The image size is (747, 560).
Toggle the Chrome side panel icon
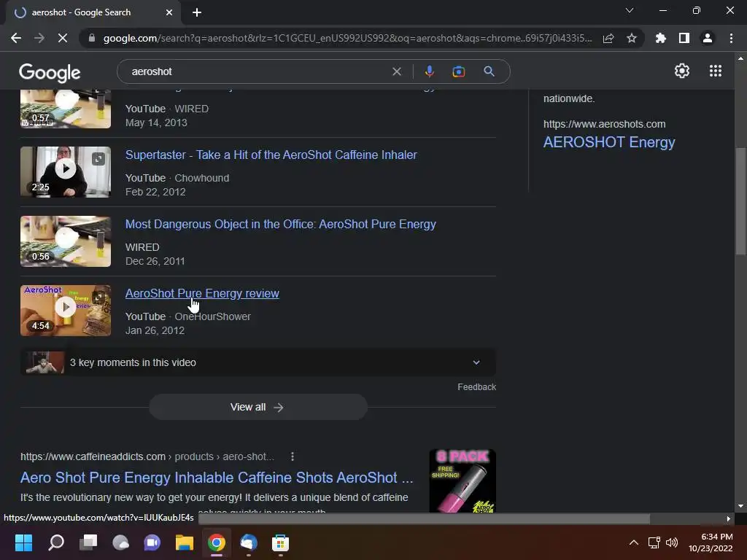click(684, 38)
